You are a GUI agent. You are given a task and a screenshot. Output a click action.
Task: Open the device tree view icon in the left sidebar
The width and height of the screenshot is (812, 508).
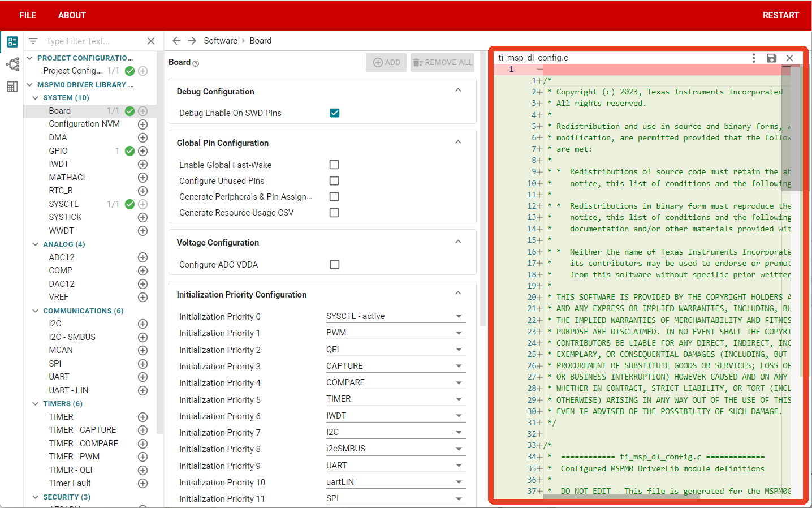pyautogui.click(x=12, y=64)
